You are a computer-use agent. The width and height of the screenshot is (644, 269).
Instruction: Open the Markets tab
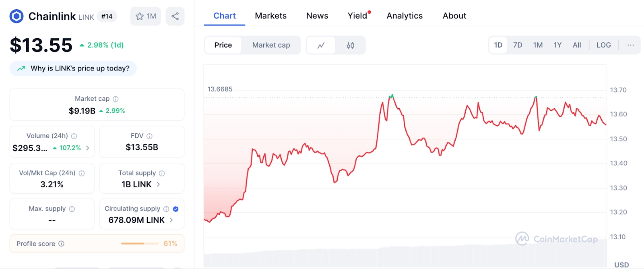[x=270, y=16]
